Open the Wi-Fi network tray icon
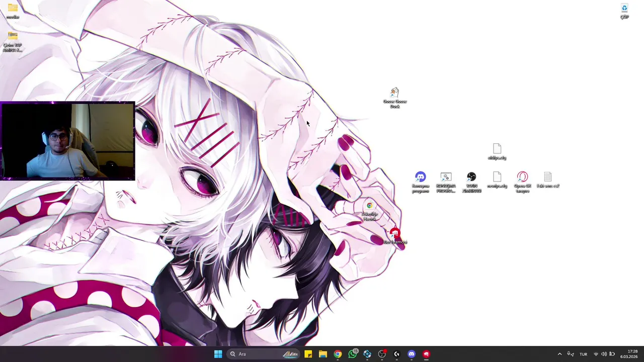 coord(596,354)
